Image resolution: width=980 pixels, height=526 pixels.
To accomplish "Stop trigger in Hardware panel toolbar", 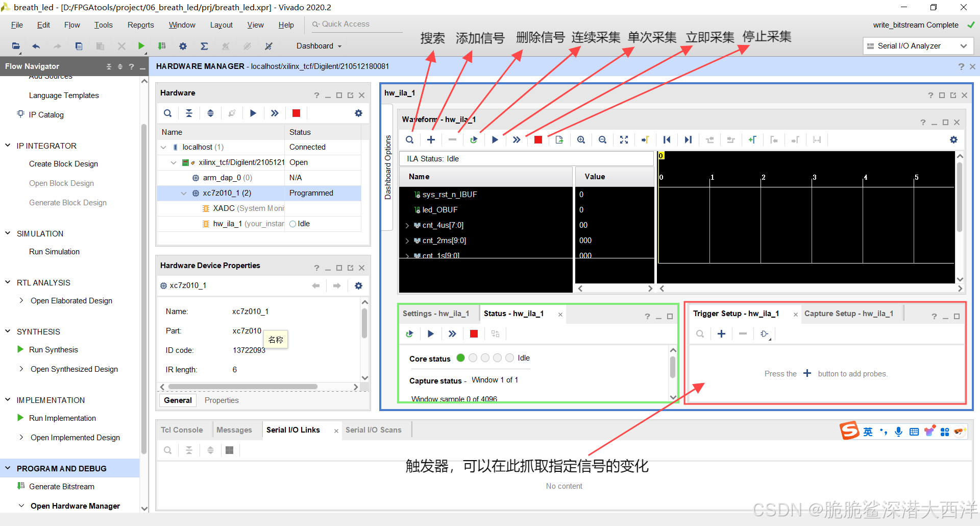I will click(296, 113).
